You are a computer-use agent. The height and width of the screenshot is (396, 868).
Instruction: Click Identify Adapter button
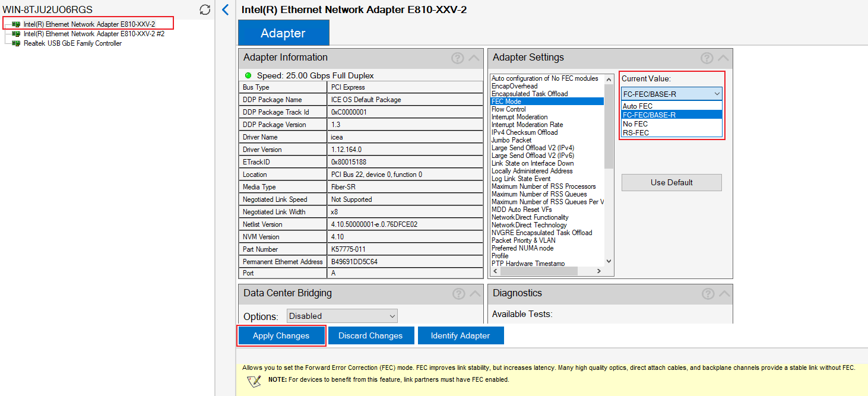(461, 335)
